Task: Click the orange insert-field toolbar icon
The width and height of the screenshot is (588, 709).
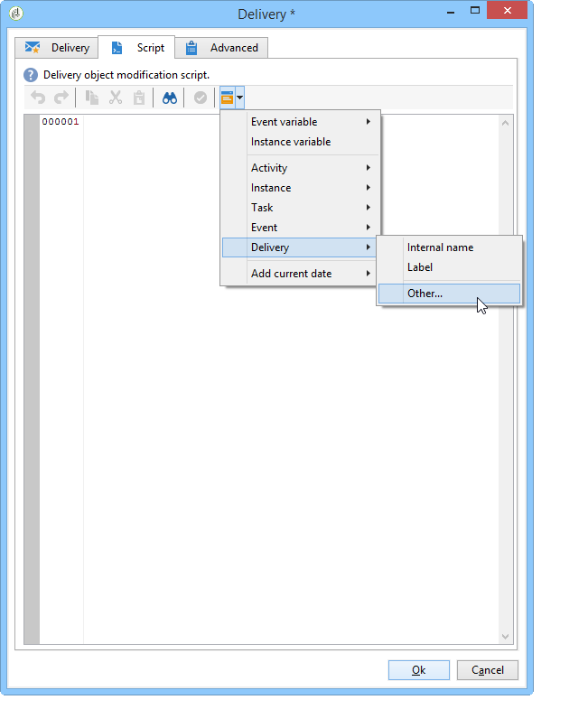Action: [x=227, y=98]
